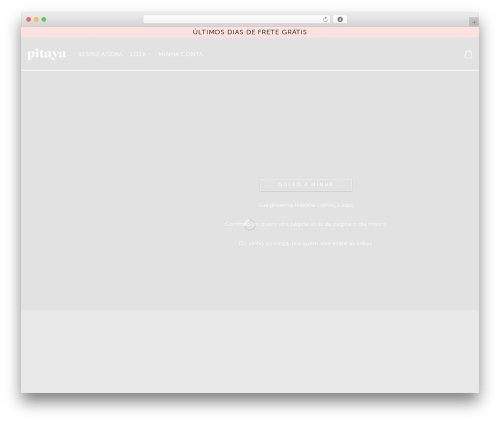Expand the LOJA dropdown menu

(140, 54)
